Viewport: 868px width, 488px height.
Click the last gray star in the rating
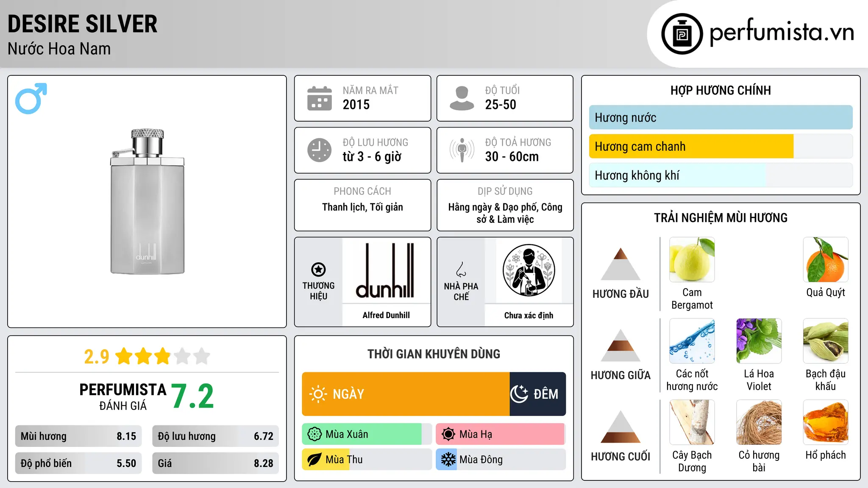coord(202,356)
